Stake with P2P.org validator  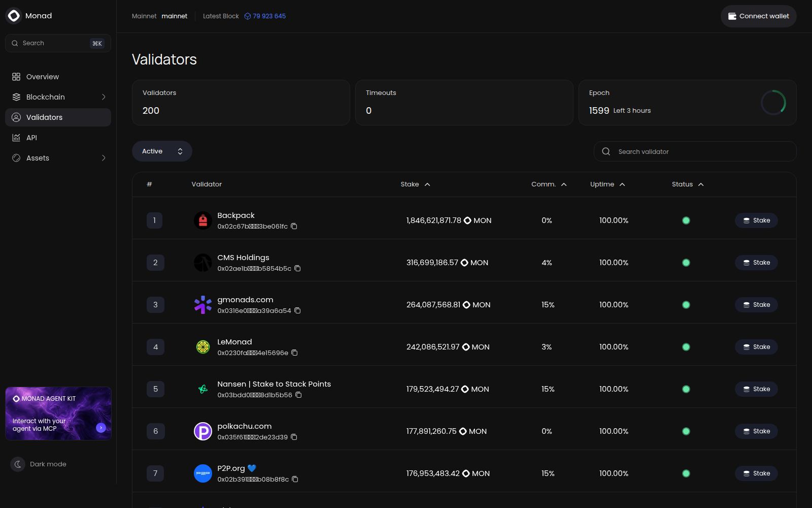coord(756,473)
